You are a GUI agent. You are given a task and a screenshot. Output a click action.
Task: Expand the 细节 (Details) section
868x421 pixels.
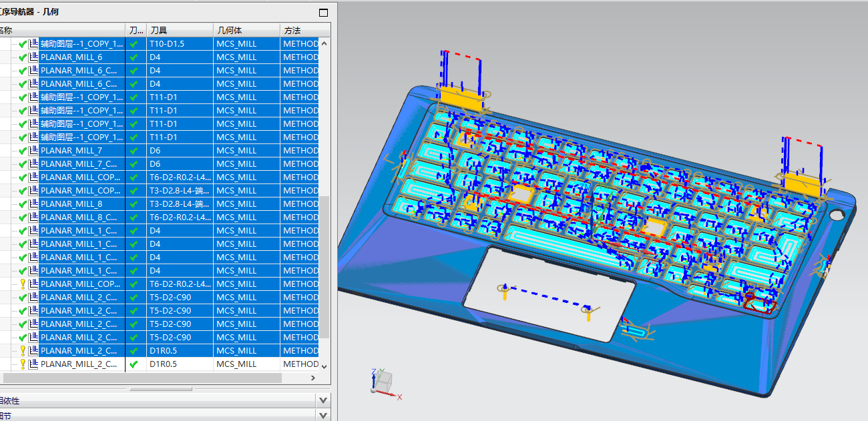(x=323, y=416)
